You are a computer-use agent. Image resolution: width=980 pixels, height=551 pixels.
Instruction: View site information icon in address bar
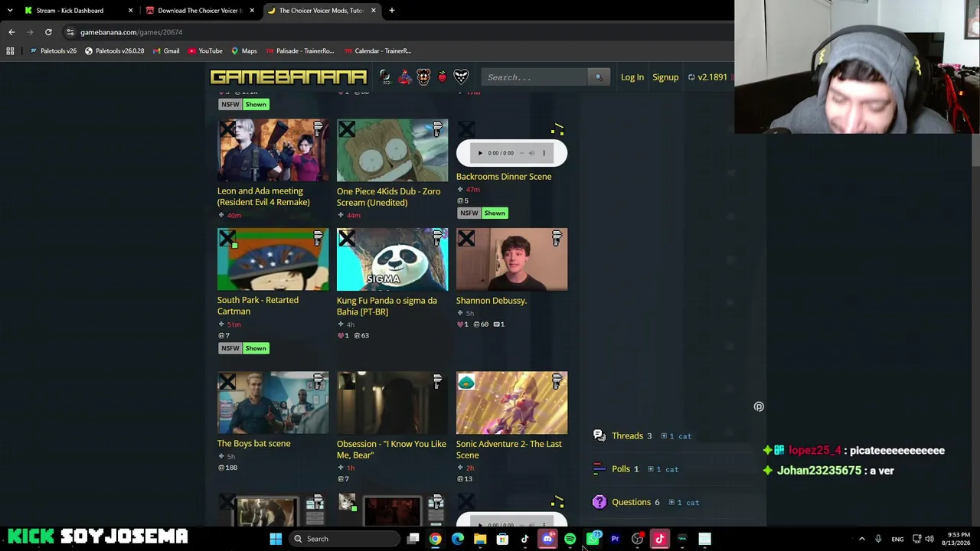[70, 32]
